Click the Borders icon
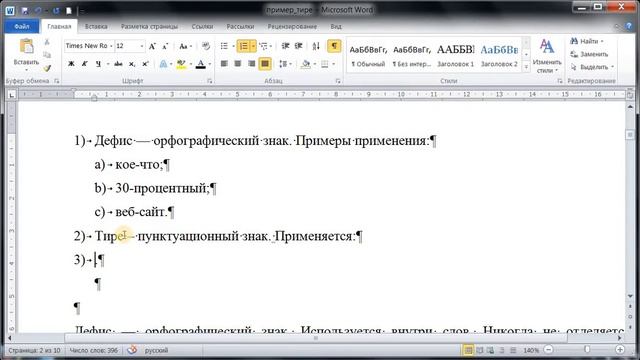Viewport: 640px width, 360px height. pos(324,64)
